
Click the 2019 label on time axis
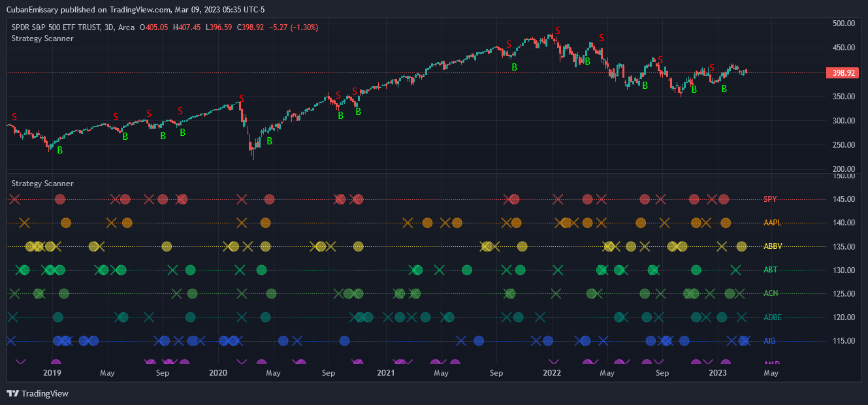point(52,373)
